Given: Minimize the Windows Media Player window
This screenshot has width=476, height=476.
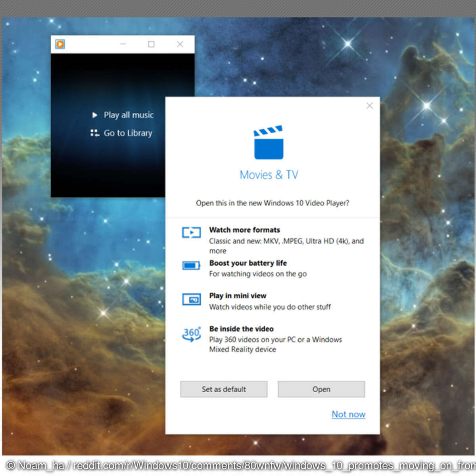Looking at the screenshot, I should (x=123, y=44).
